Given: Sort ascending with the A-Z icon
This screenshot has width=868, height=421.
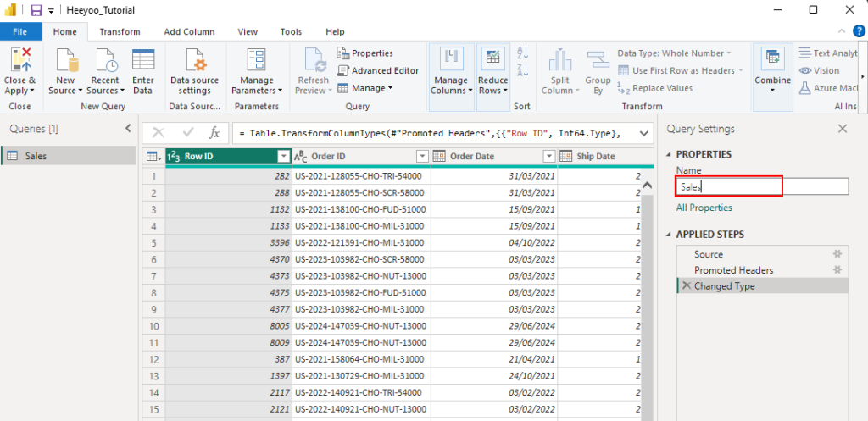Looking at the screenshot, I should click(x=522, y=53).
